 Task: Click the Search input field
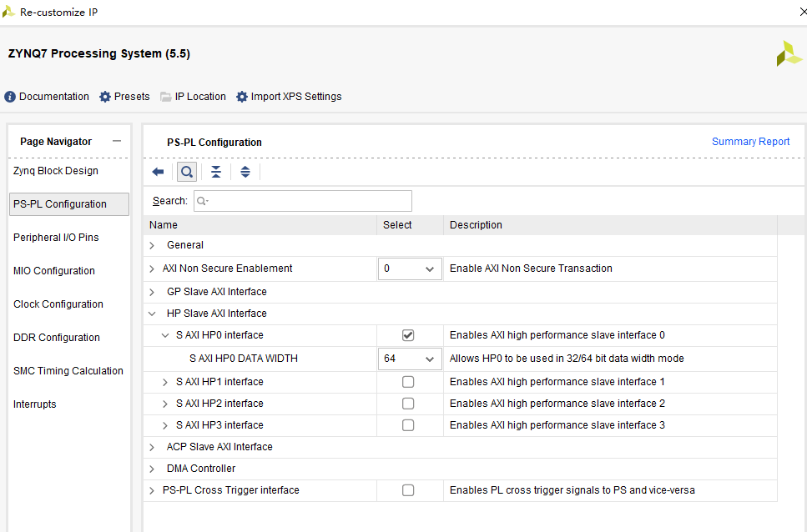point(303,201)
